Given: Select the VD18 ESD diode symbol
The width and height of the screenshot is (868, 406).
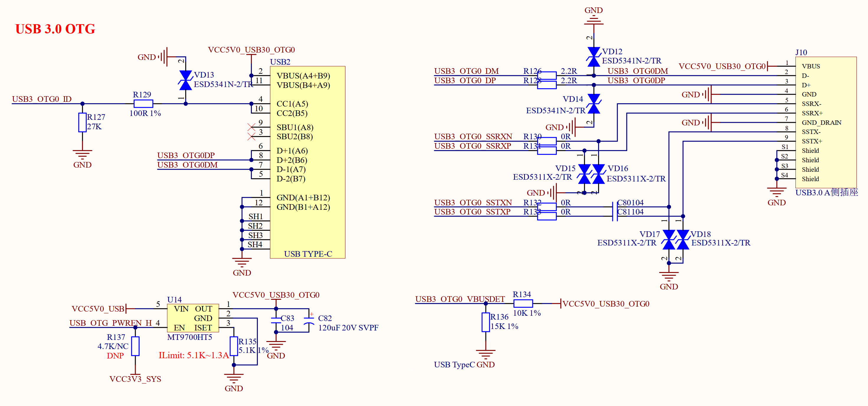Looking at the screenshot, I should pos(683,239).
